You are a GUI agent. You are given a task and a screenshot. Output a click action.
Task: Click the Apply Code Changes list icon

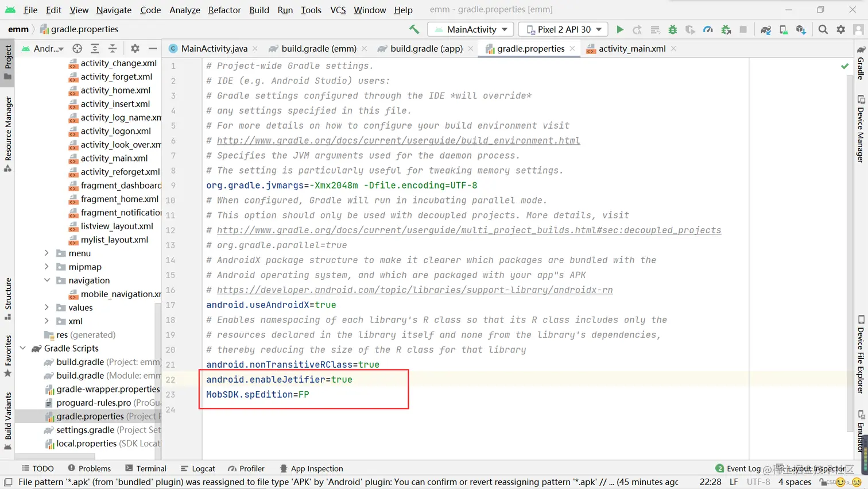[x=655, y=29]
